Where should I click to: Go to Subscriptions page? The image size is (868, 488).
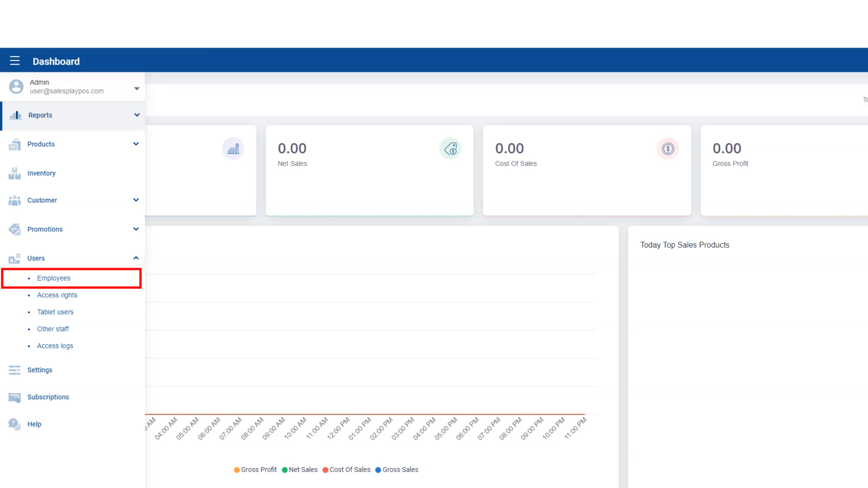[48, 397]
